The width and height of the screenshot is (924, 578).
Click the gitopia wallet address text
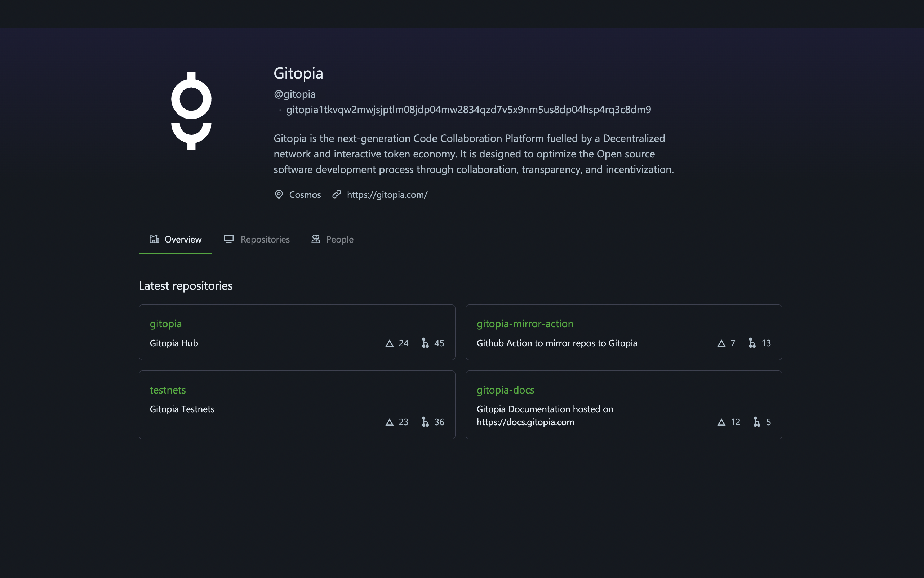pos(468,110)
